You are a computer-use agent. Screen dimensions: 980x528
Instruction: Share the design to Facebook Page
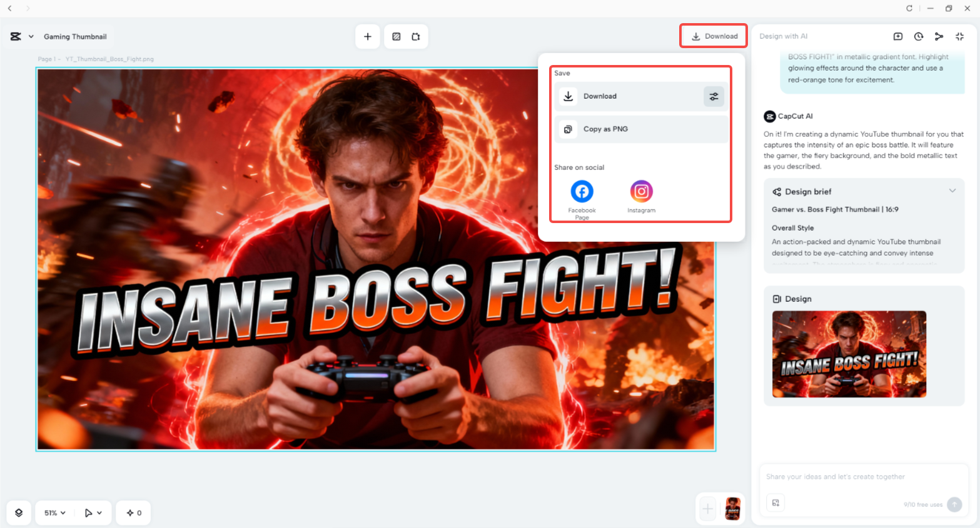click(x=582, y=191)
